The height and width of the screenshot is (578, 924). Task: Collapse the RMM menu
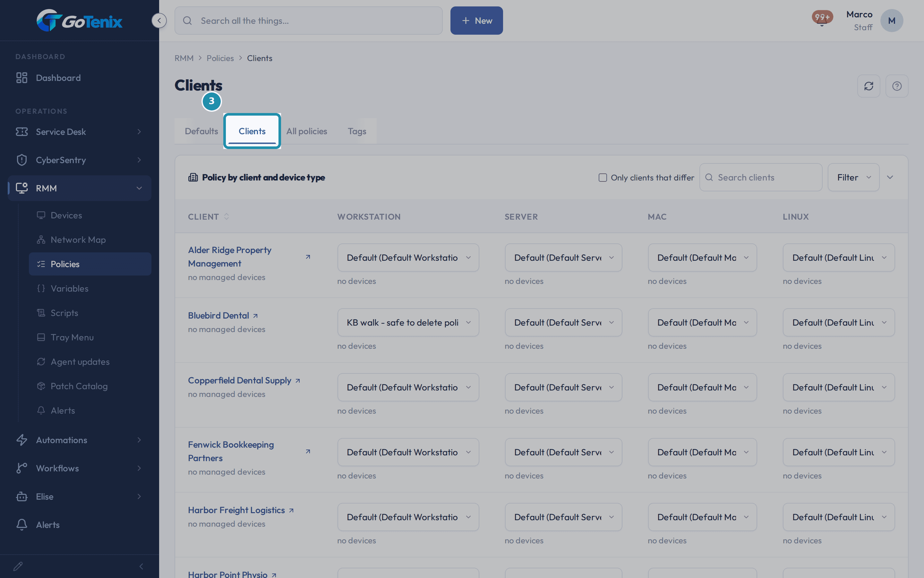pyautogui.click(x=80, y=188)
